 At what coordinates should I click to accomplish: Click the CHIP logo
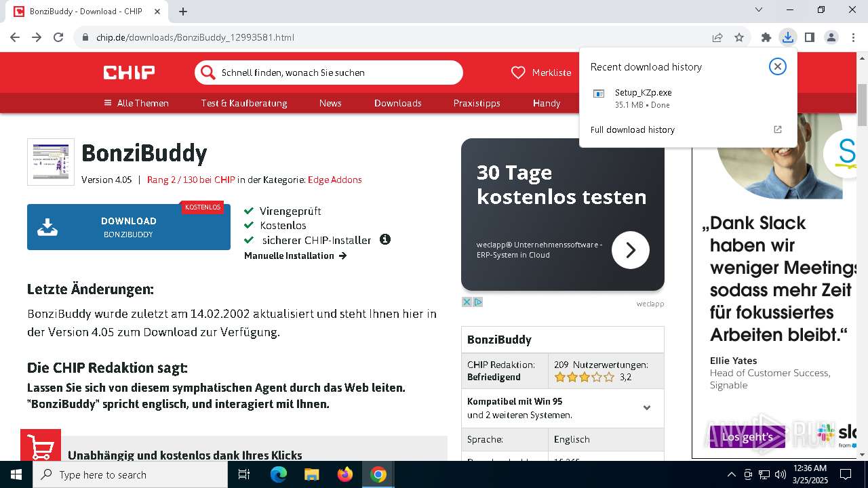click(x=129, y=73)
